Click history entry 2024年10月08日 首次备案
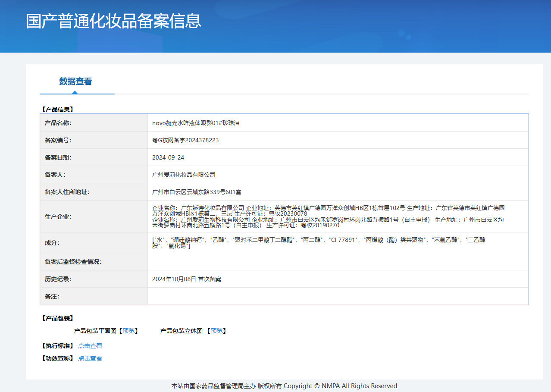The height and width of the screenshot is (392, 551). (x=187, y=279)
